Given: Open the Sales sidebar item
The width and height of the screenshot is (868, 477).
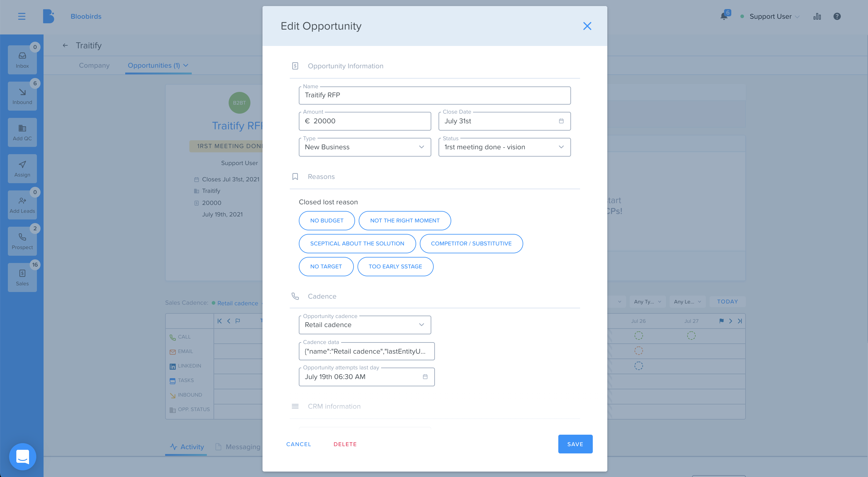Looking at the screenshot, I should coord(22,277).
